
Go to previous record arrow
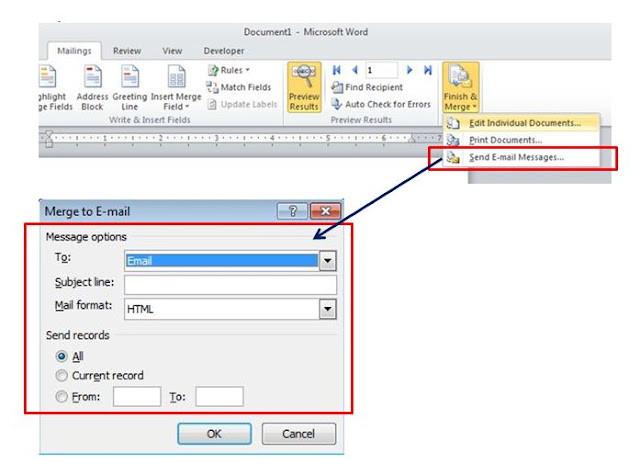[355, 70]
